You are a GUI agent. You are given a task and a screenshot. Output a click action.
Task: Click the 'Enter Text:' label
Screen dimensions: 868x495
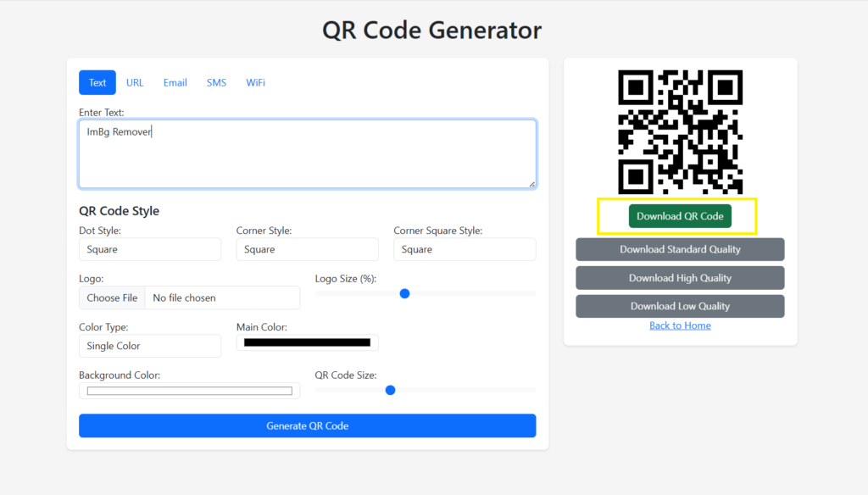coord(102,113)
